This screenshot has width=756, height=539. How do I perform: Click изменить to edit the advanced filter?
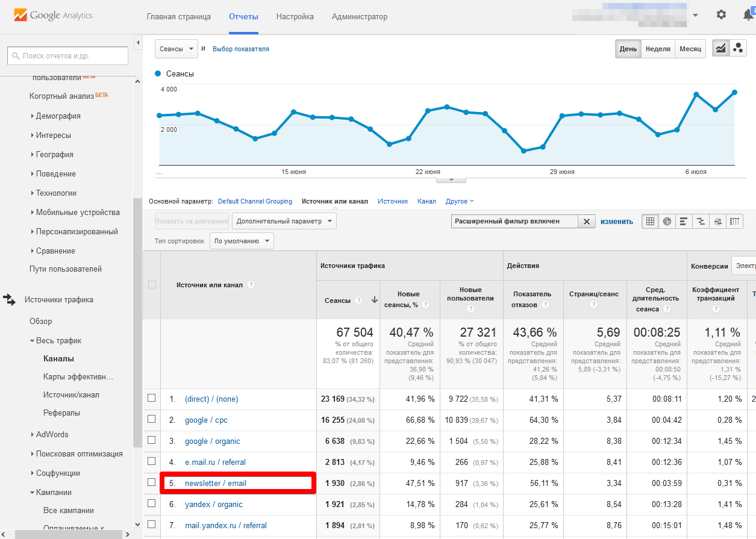point(617,221)
